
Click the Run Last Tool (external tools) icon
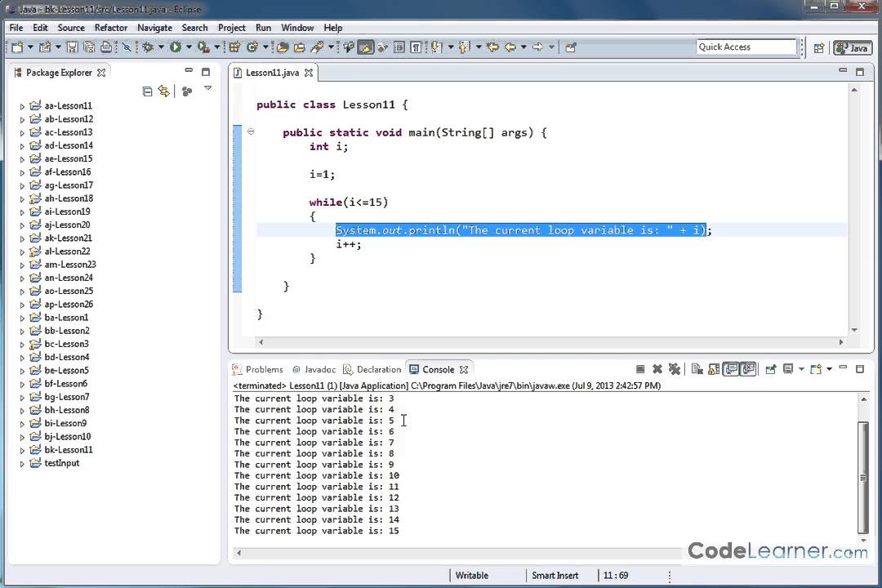pyautogui.click(x=203, y=47)
